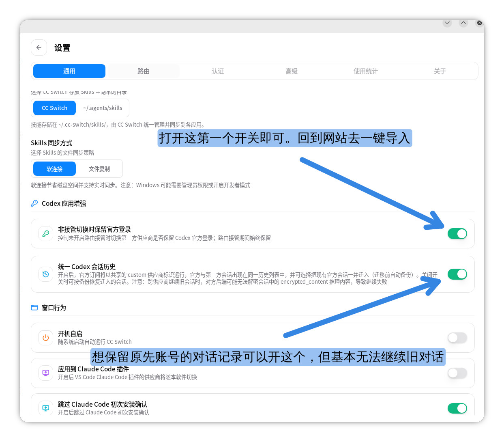Click 随系统启动自动运行 CC Switch description
This screenshot has height=442, width=504.
click(x=95, y=342)
